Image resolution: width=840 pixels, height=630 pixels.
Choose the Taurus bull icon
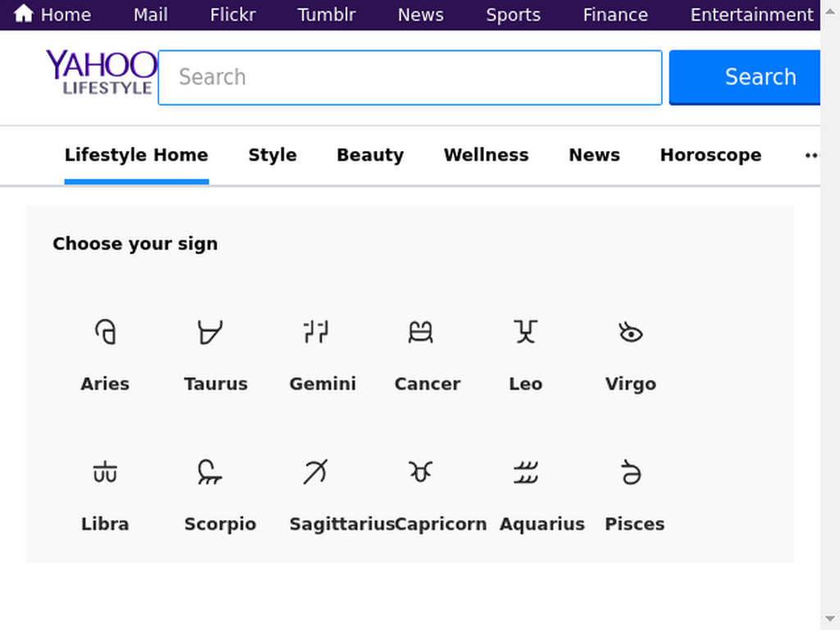210,332
